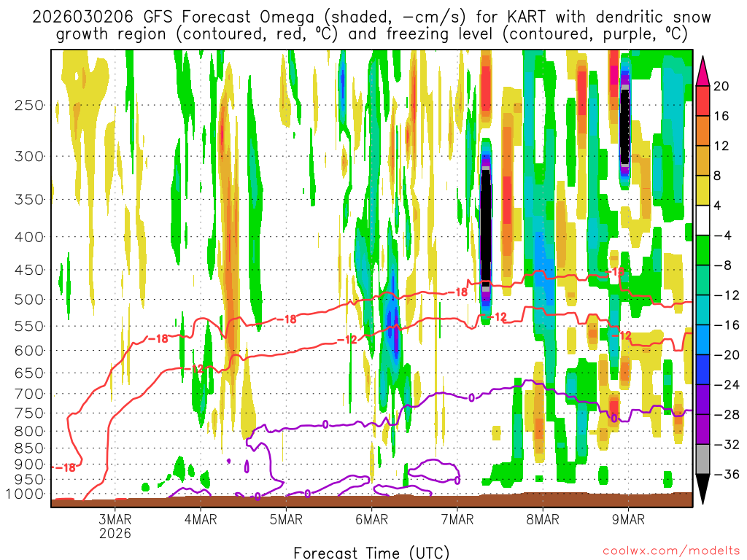Click the pink arrow at top of colorbar

[703, 71]
